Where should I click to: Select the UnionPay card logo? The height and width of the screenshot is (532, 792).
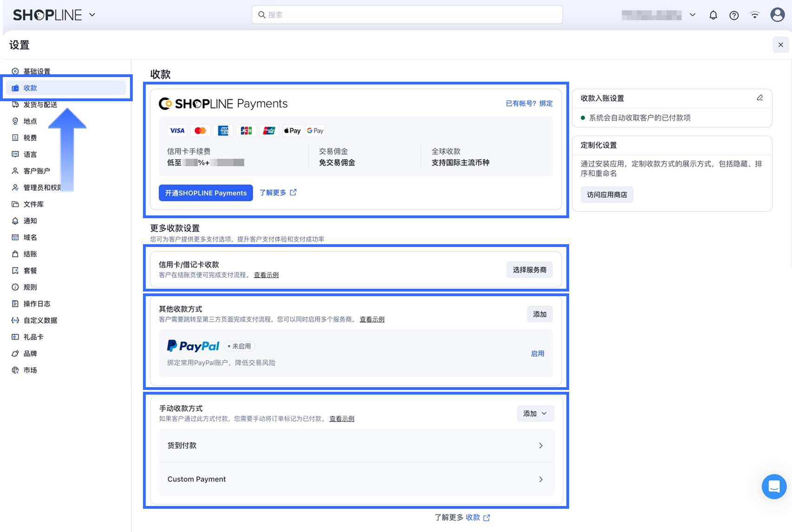[x=269, y=131]
